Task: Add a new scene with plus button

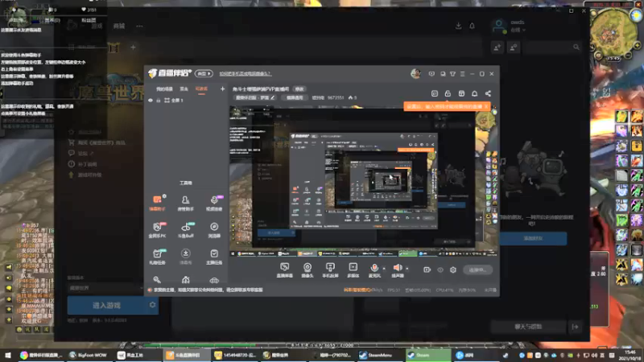Action: point(222,88)
